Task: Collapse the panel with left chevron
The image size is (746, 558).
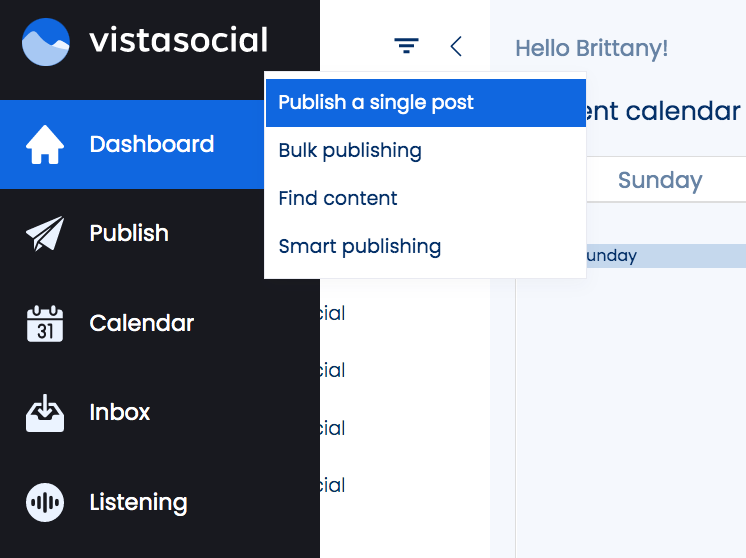Action: 456,46
